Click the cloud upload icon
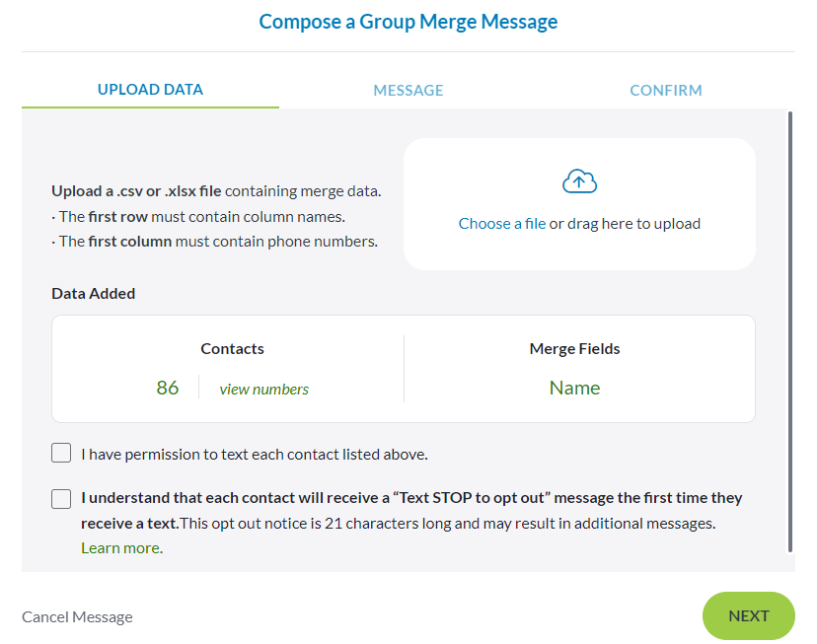 pos(579,181)
